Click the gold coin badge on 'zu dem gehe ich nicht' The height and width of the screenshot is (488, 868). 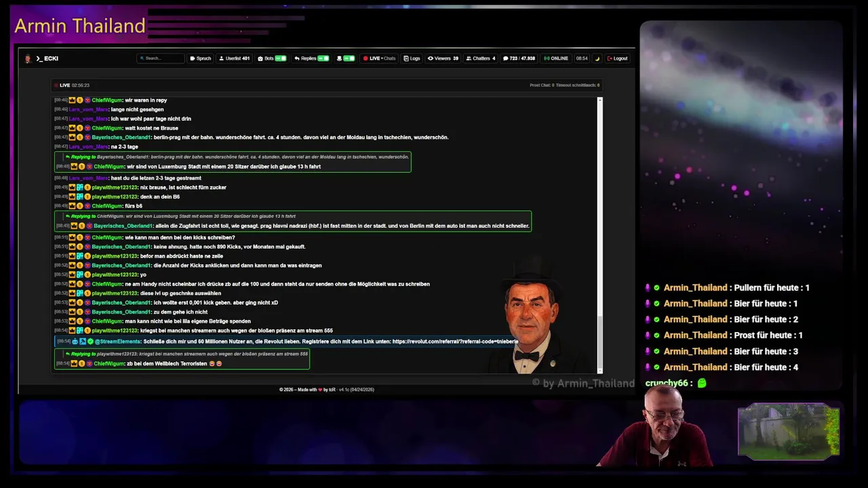[x=80, y=312]
